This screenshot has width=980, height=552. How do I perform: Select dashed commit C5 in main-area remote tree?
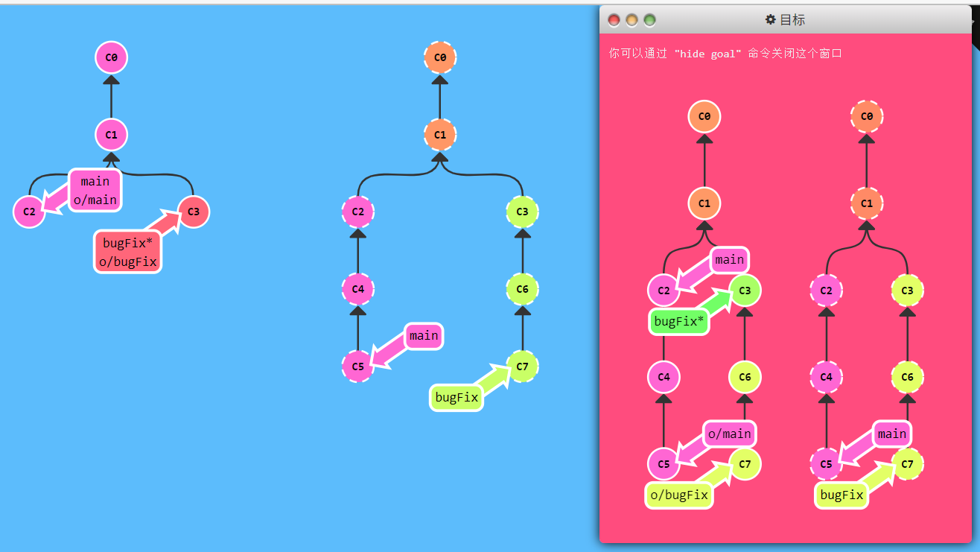coord(358,366)
